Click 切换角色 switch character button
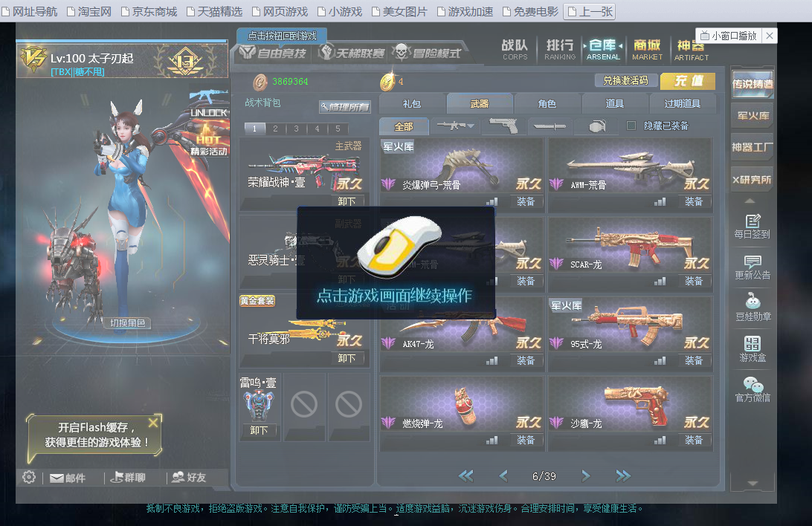The width and height of the screenshot is (812, 526). (x=127, y=323)
